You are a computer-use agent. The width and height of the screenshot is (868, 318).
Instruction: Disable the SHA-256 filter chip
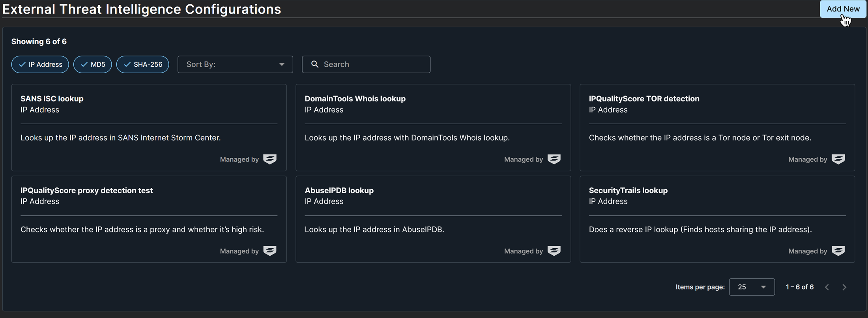pyautogui.click(x=143, y=64)
